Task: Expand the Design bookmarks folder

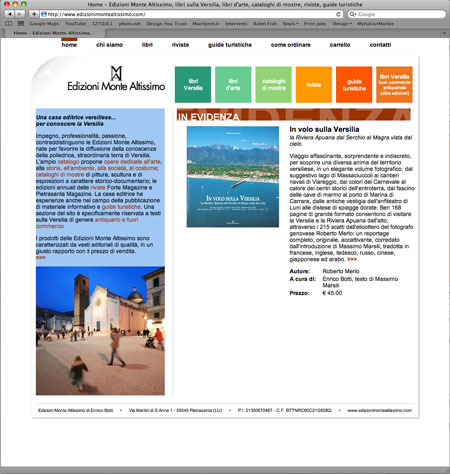Action: point(342,24)
